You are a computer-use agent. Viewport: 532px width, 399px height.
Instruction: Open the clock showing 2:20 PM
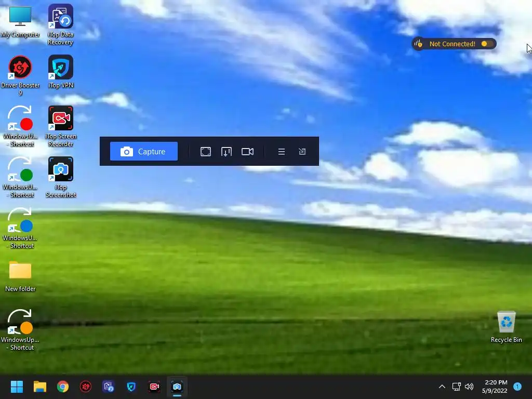click(x=495, y=387)
